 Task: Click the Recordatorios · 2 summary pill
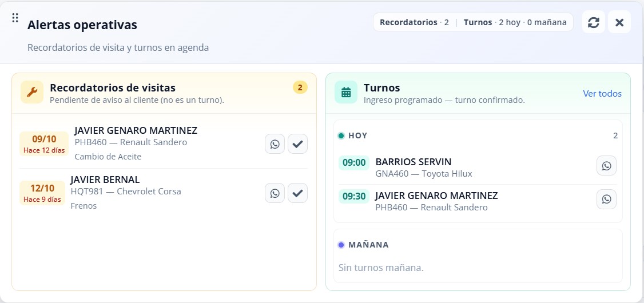pyautogui.click(x=414, y=22)
